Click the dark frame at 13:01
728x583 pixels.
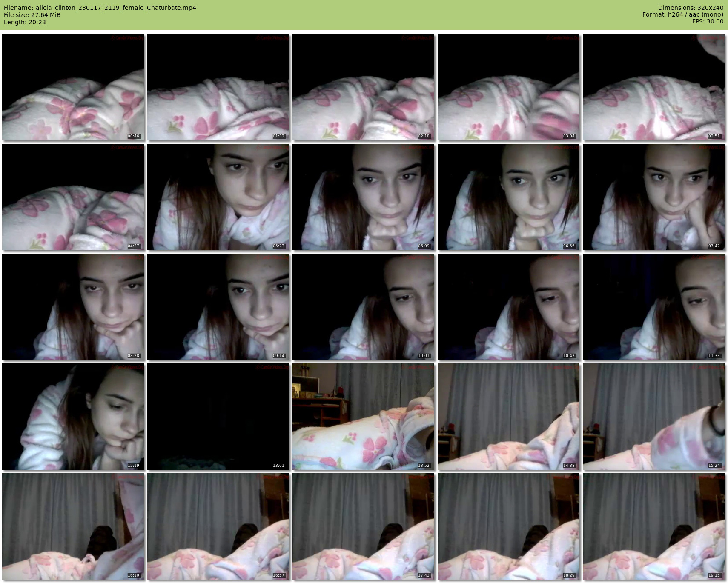(x=218, y=417)
